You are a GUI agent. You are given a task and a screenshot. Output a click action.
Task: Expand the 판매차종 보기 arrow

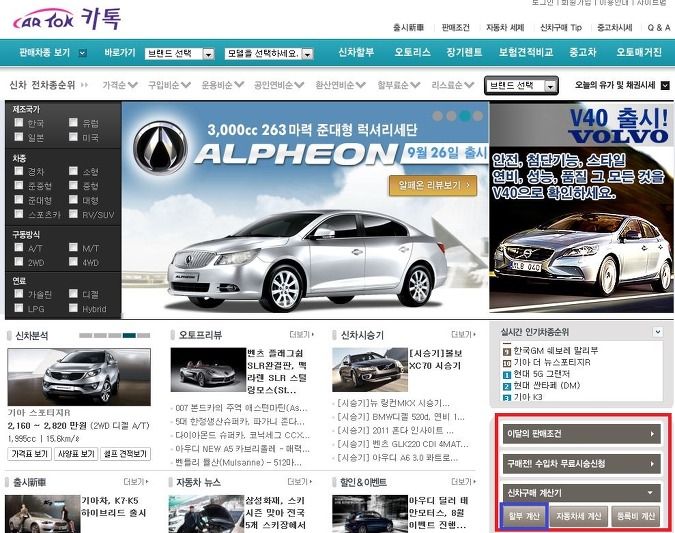click(83, 53)
